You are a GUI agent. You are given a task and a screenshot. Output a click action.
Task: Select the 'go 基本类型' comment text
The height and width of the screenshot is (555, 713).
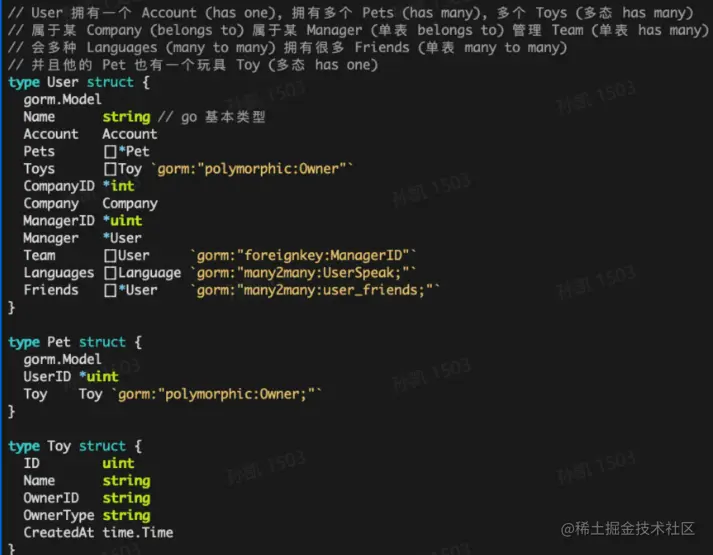point(223,117)
